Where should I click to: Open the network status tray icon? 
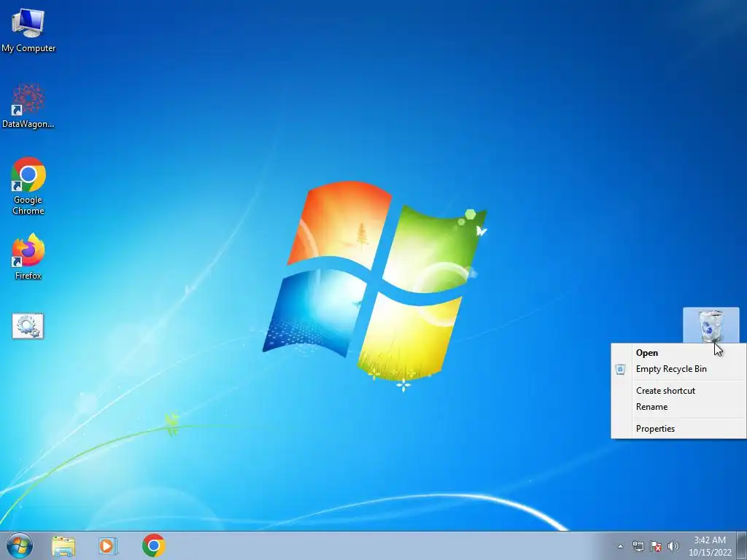coord(638,546)
